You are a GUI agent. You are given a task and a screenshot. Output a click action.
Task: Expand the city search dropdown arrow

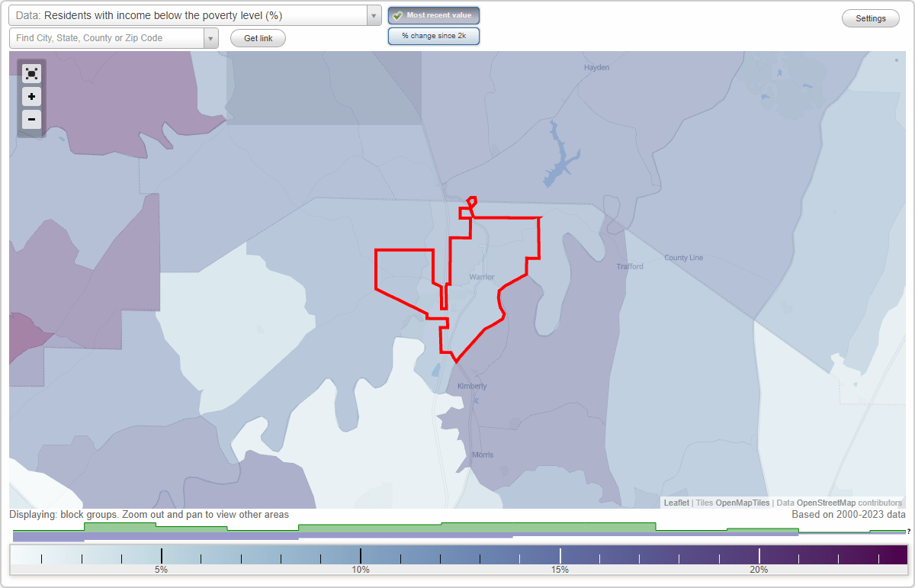click(x=211, y=37)
